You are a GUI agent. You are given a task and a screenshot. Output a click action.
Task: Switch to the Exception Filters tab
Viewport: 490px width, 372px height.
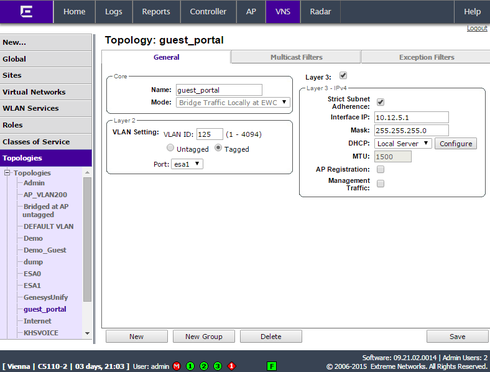pyautogui.click(x=427, y=57)
